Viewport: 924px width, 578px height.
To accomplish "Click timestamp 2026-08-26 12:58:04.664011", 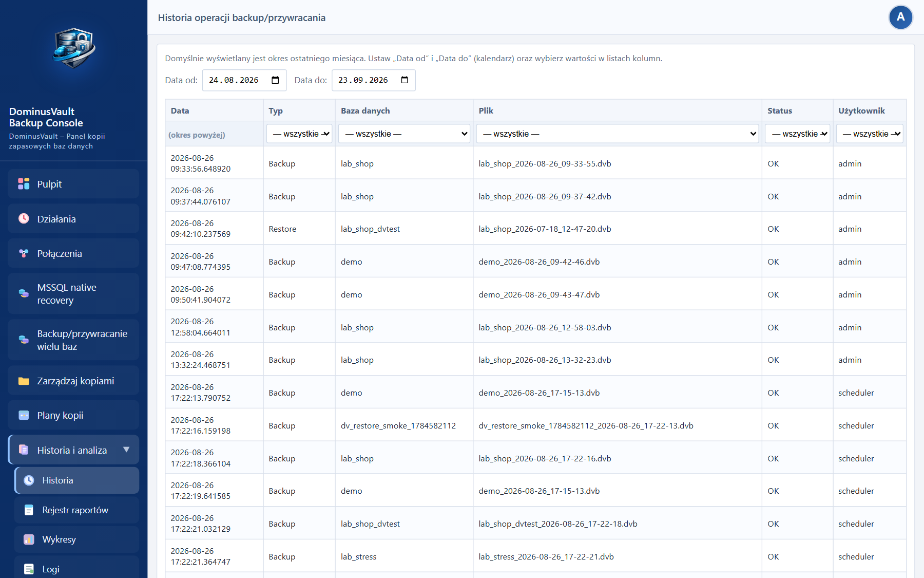I will click(x=200, y=327).
